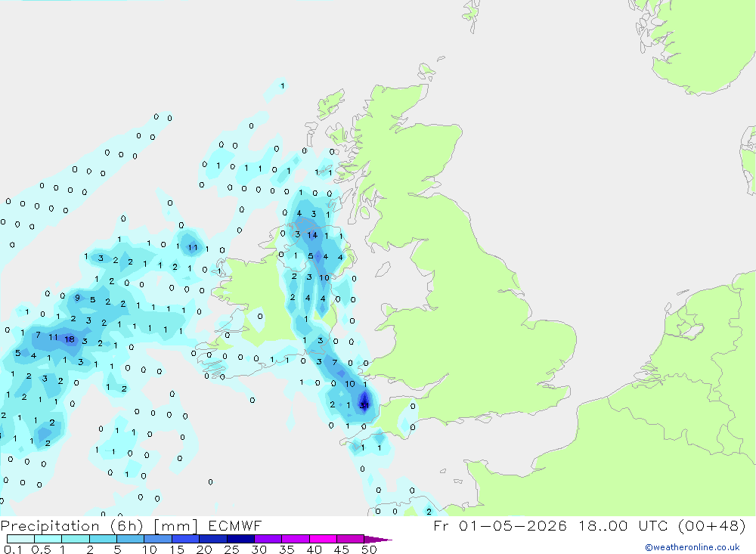Click the 25 to 30 mm legend swatch
This screenshot has height=554, width=756.
240,539
